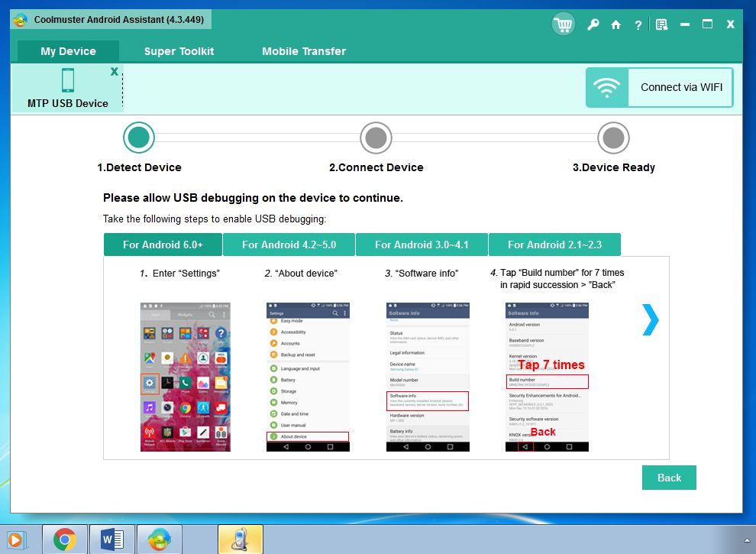The width and height of the screenshot is (756, 554).
Task: Open the Super Toolkit tab
Action: tap(179, 51)
